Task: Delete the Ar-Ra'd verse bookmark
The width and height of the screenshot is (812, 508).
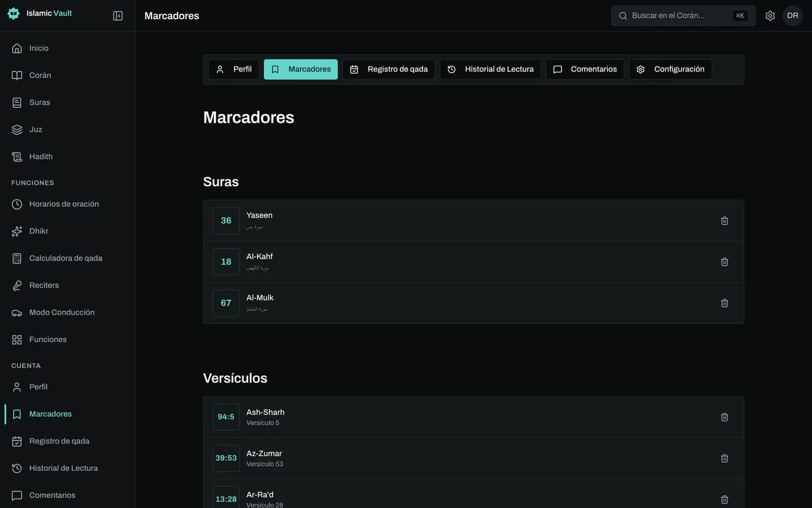Action: tap(724, 499)
